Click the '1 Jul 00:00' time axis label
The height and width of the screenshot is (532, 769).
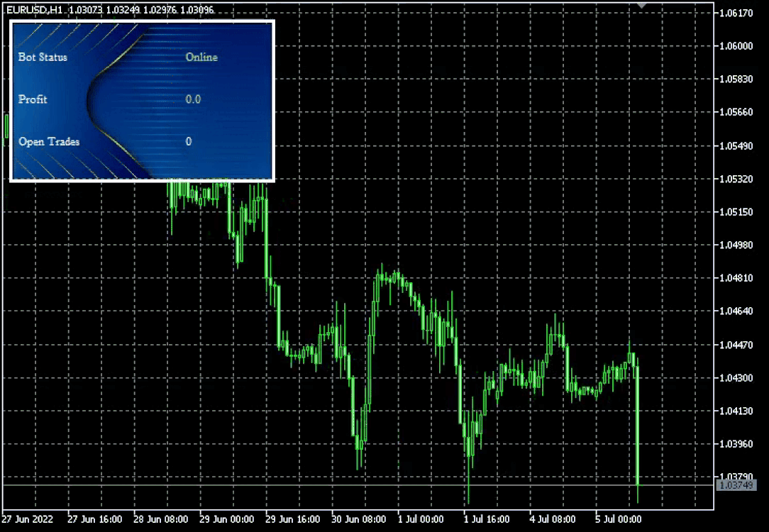click(421, 519)
